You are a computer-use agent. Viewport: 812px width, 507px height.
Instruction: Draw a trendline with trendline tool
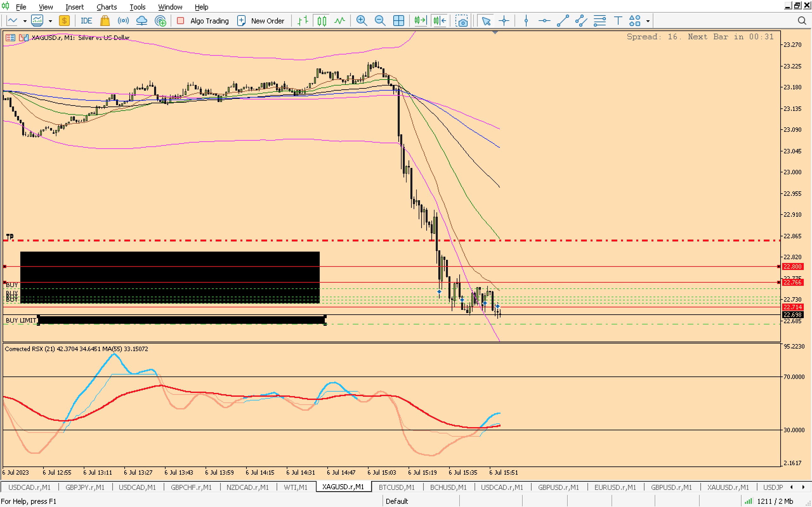[563, 21]
